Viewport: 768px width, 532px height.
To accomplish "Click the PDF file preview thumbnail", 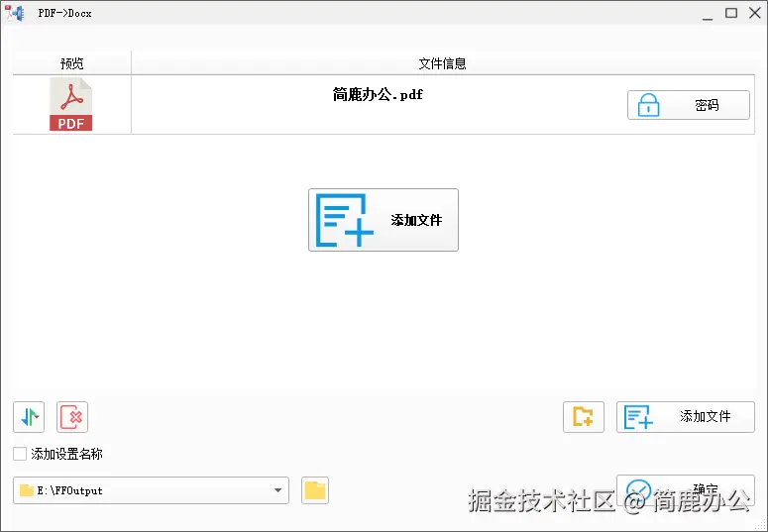I will tap(71, 104).
